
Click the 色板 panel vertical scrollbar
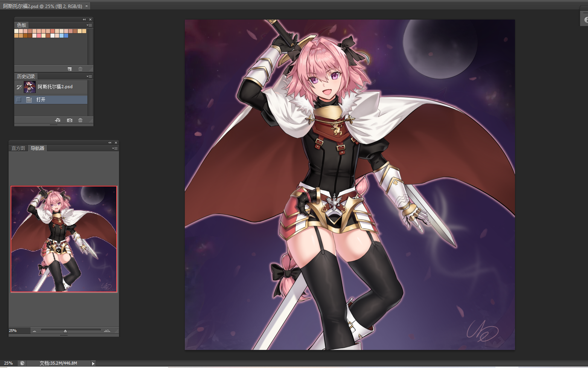click(90, 47)
